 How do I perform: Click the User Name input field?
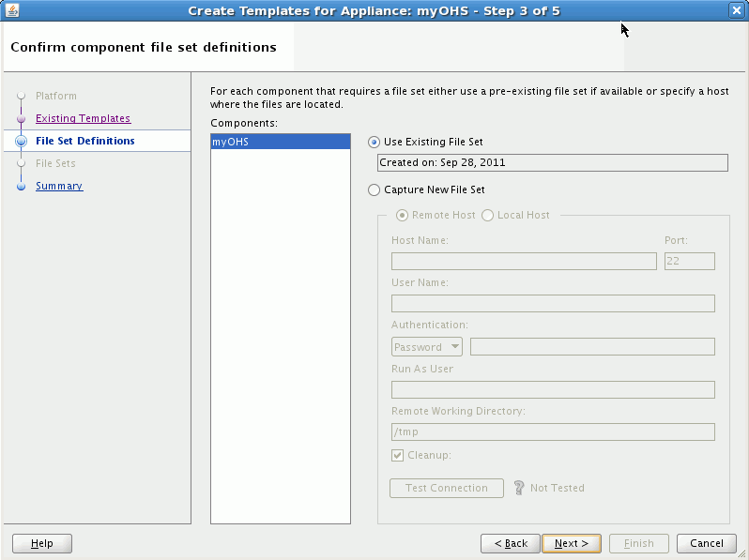click(553, 303)
